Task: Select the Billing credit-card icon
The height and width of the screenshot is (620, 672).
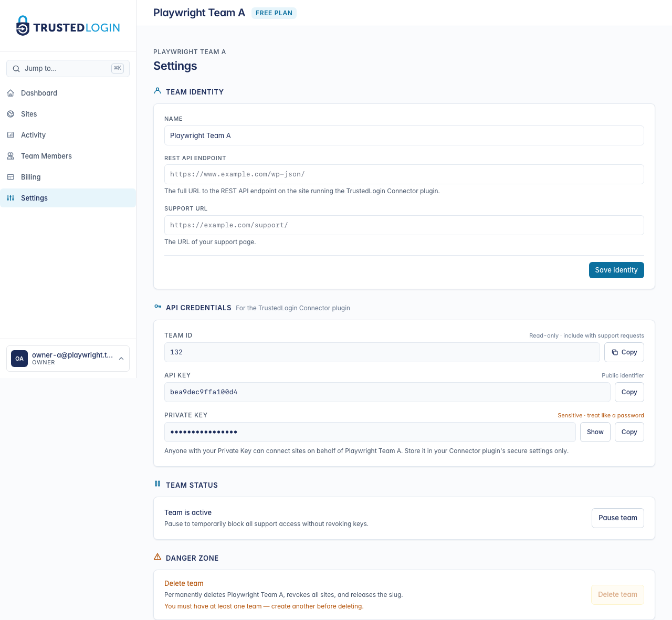Action: (10, 177)
